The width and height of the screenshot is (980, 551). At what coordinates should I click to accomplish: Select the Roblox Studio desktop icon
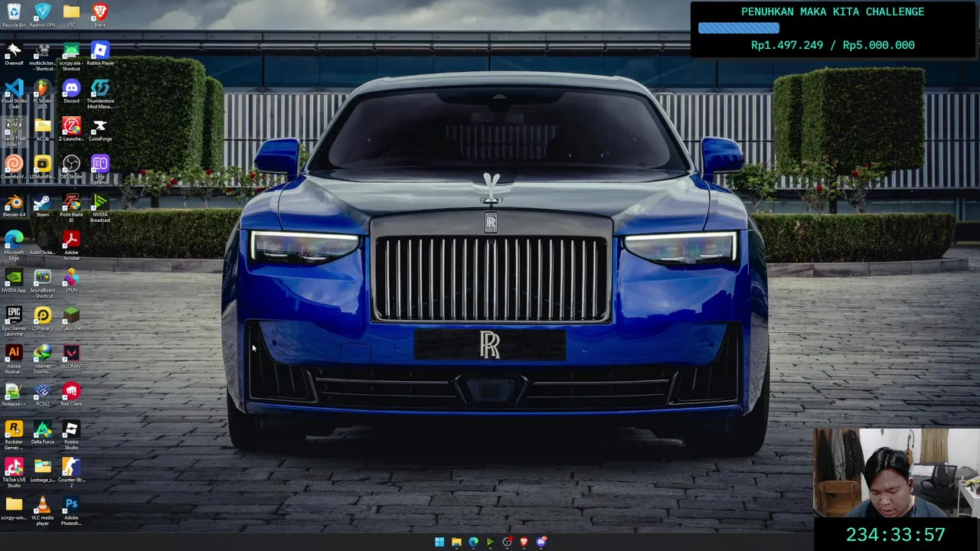click(x=71, y=435)
